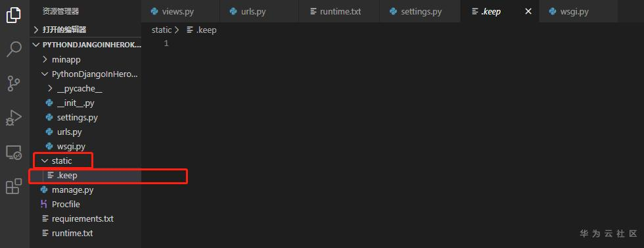Viewport: 644px width, 248px height.
Task: Click the Python icon next to manage.py
Action: (44, 189)
